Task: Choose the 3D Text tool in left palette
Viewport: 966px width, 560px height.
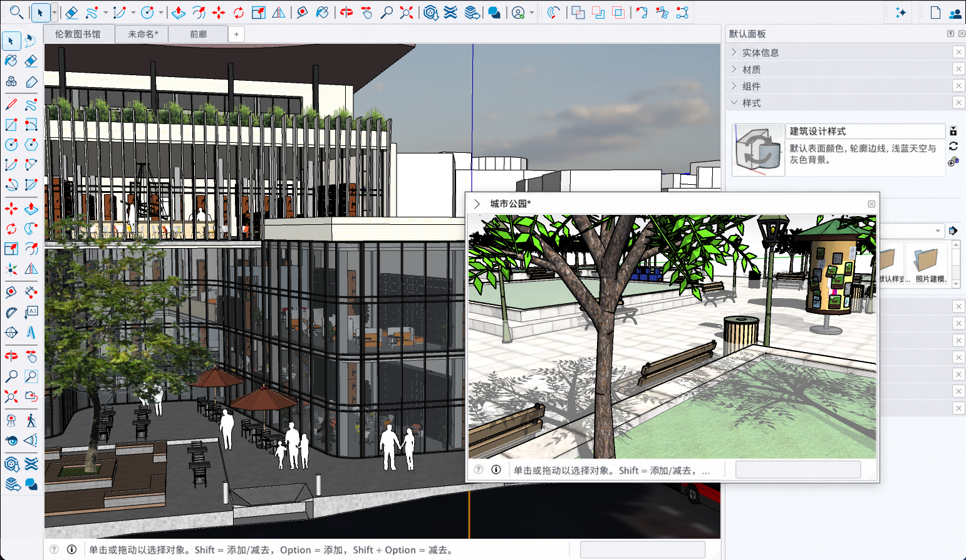Action: pos(31,333)
